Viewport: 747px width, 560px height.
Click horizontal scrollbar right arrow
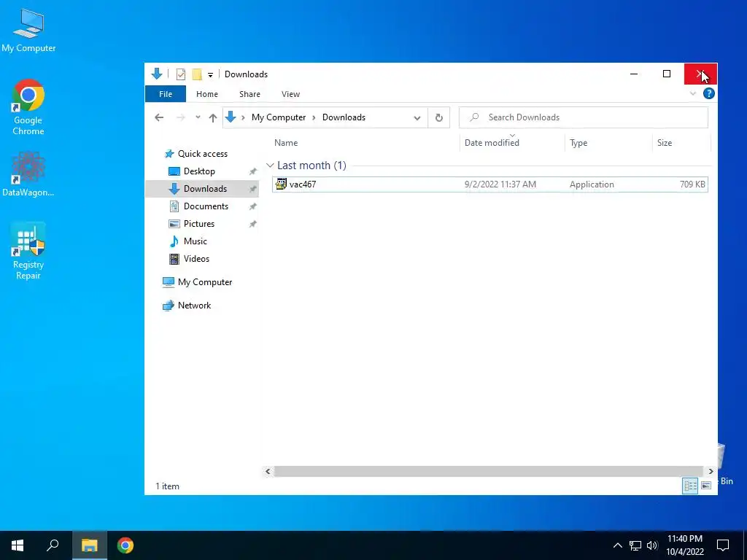click(711, 472)
